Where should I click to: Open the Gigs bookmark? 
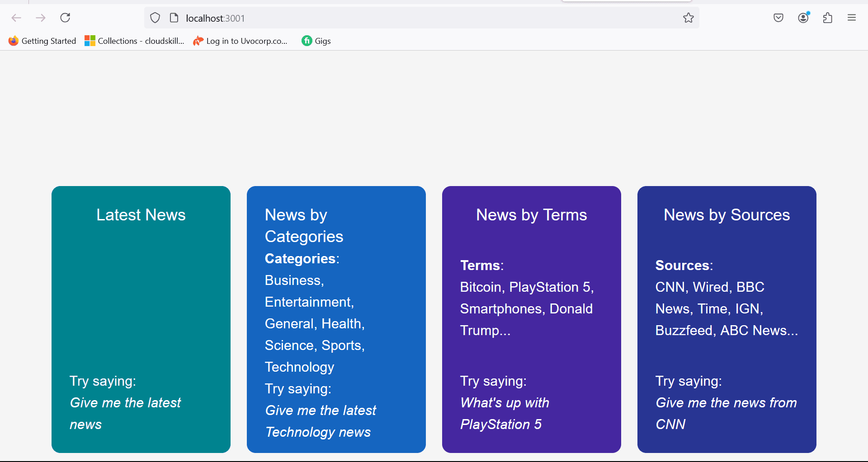[316, 41]
